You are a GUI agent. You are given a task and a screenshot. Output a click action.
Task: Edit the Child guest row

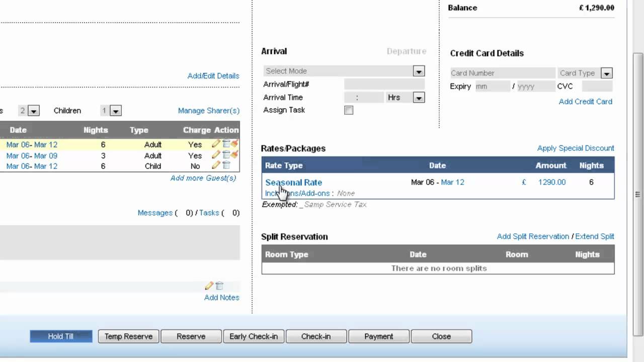tap(216, 165)
